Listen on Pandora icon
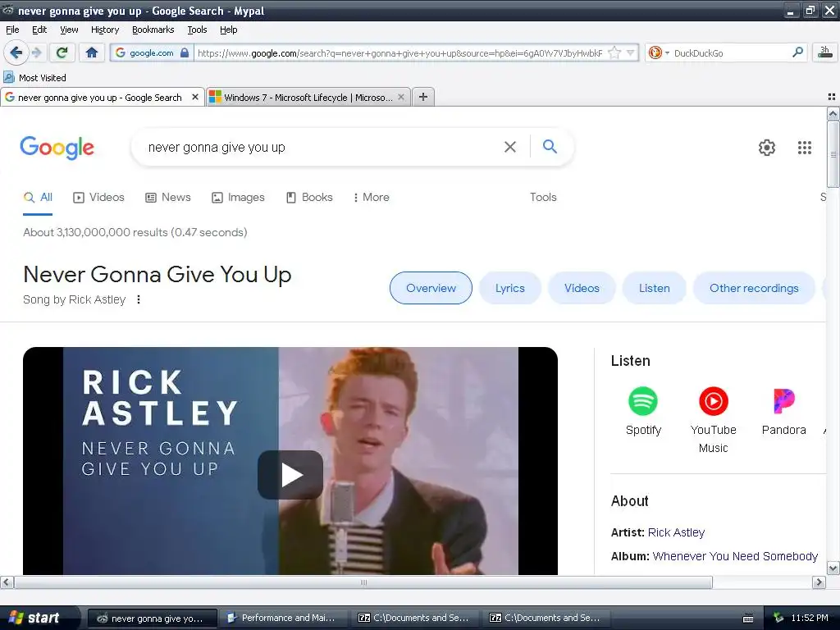This screenshot has height=630, width=840. pos(784,400)
